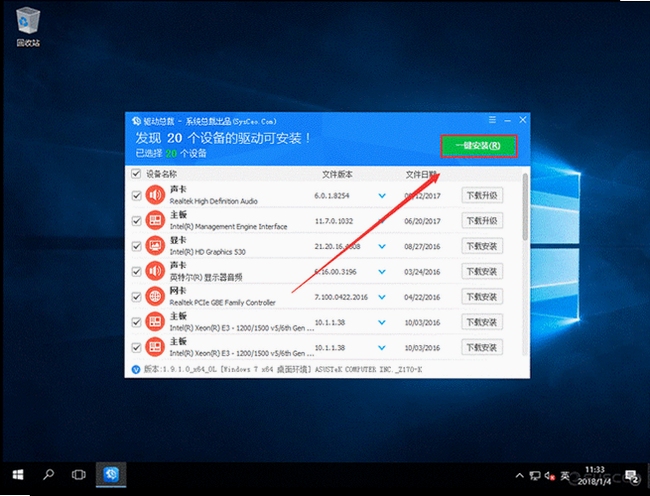Minimize the driver installer window
650x496 pixels.
click(x=508, y=120)
